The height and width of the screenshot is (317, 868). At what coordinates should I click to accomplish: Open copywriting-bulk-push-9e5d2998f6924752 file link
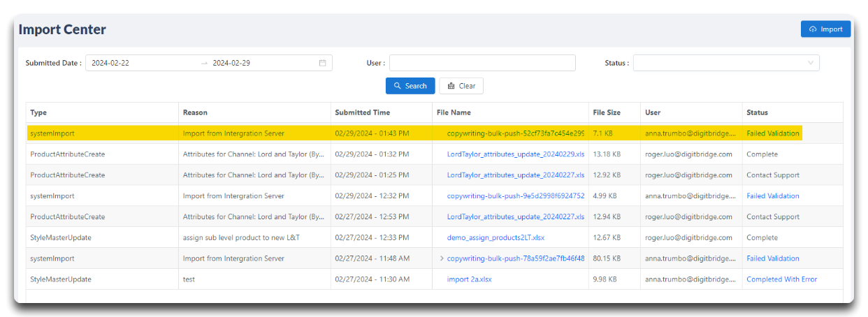click(x=516, y=196)
